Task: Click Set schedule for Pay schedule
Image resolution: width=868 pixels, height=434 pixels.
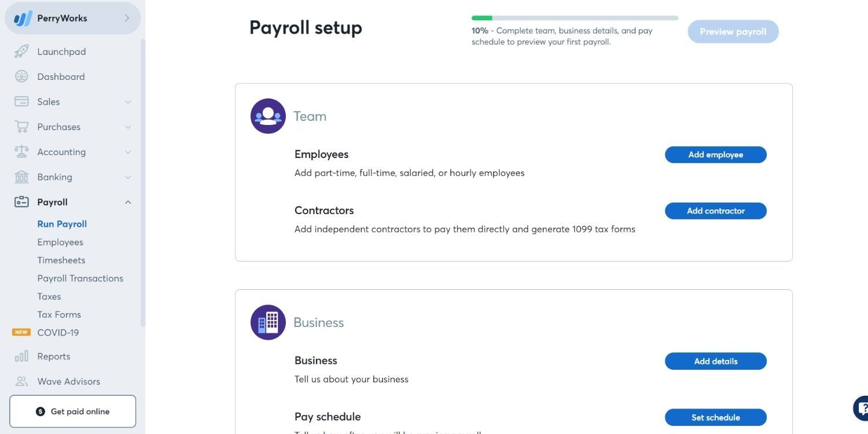Action: pos(715,417)
